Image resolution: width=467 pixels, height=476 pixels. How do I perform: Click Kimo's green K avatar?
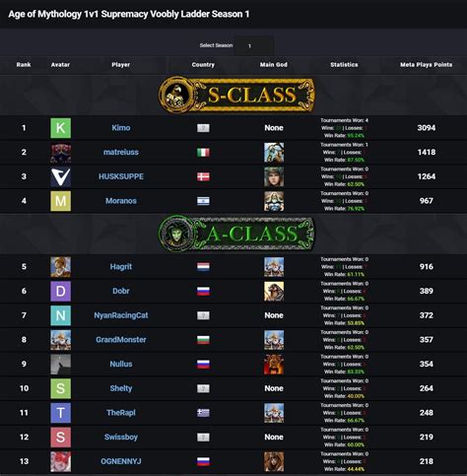[x=61, y=128]
